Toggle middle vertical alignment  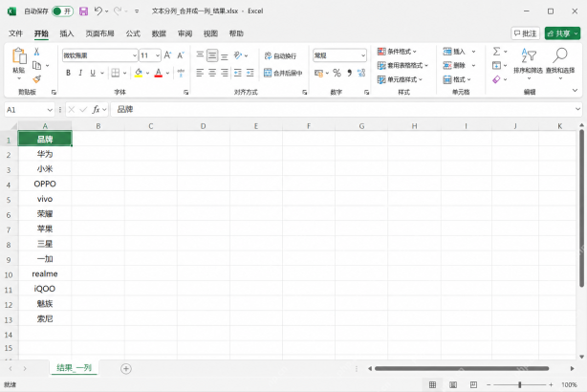[212, 55]
